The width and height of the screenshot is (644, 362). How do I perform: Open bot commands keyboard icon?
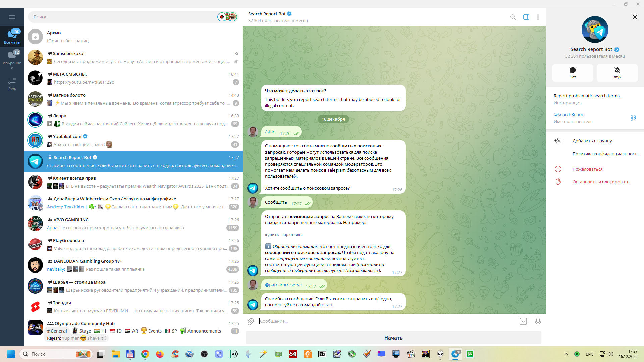523,322
